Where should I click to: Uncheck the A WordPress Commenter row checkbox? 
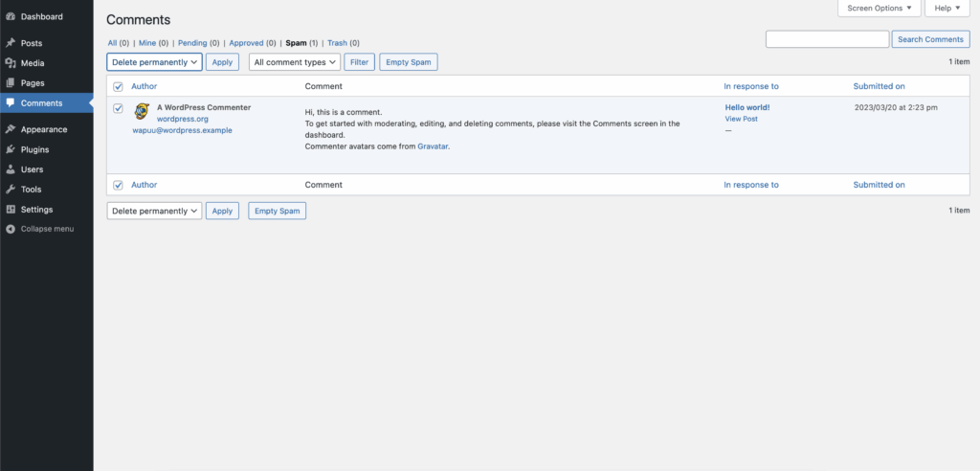tap(118, 108)
